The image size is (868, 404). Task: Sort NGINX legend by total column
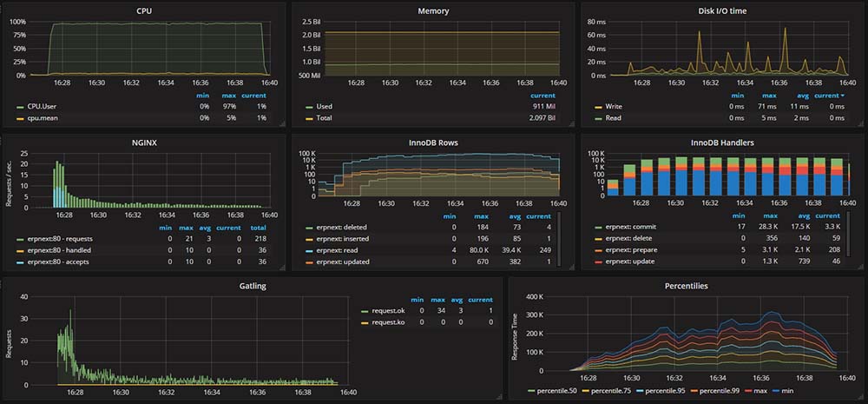pyautogui.click(x=258, y=228)
